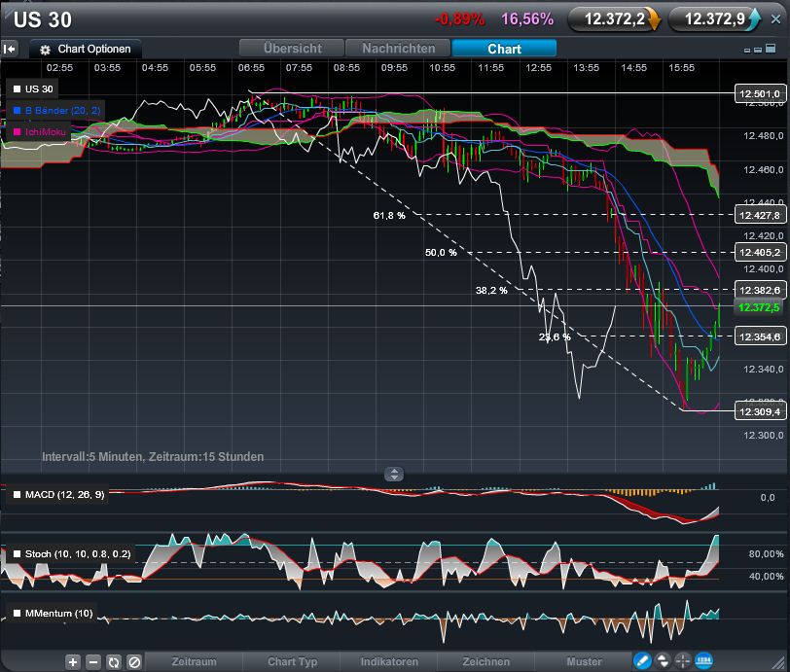Switch to the Übersicht tab
Screen dimensions: 790x672
(292, 49)
